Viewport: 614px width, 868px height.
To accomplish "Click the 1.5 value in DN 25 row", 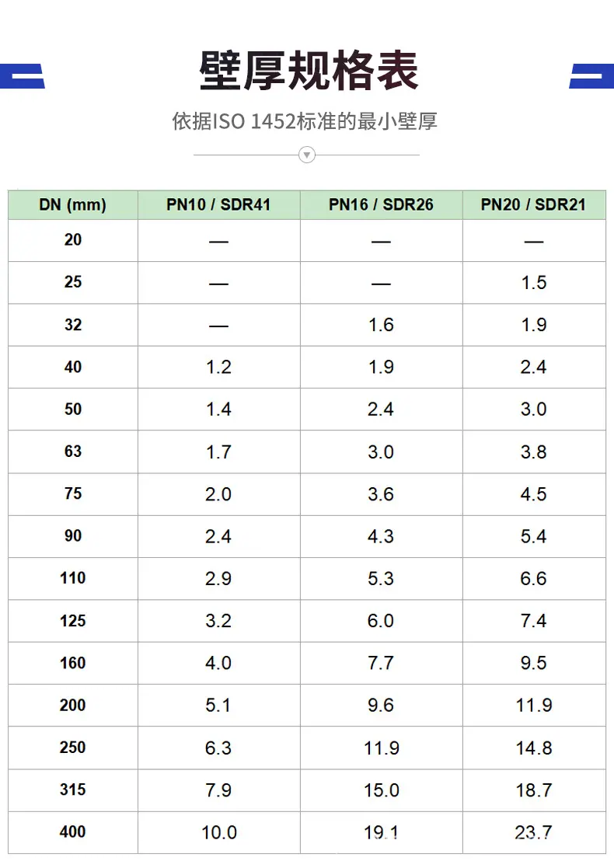I will click(534, 282).
